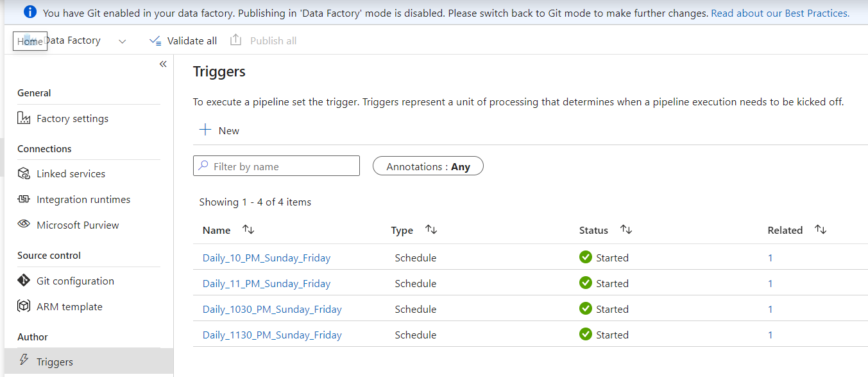Image resolution: width=868 pixels, height=377 pixels.
Task: Sort triggers by Name column arrows
Action: coord(248,230)
